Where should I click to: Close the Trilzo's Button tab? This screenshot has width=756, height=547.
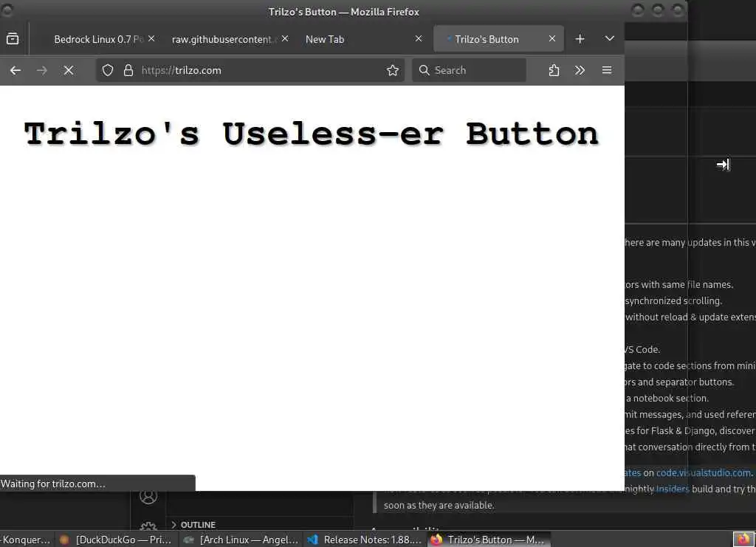pos(552,38)
